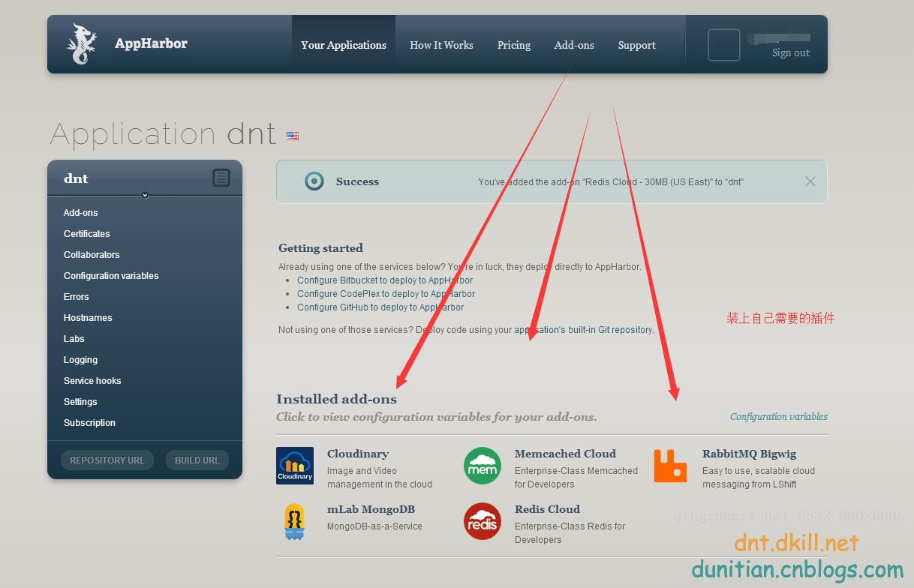
Task: Open Configure CodePlex to deploy link
Action: click(386, 294)
